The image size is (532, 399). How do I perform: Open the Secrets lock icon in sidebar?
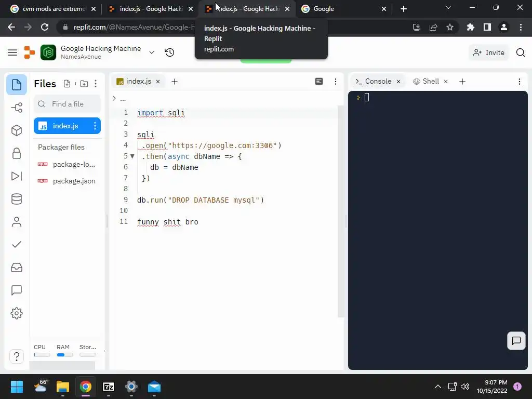coord(16,153)
